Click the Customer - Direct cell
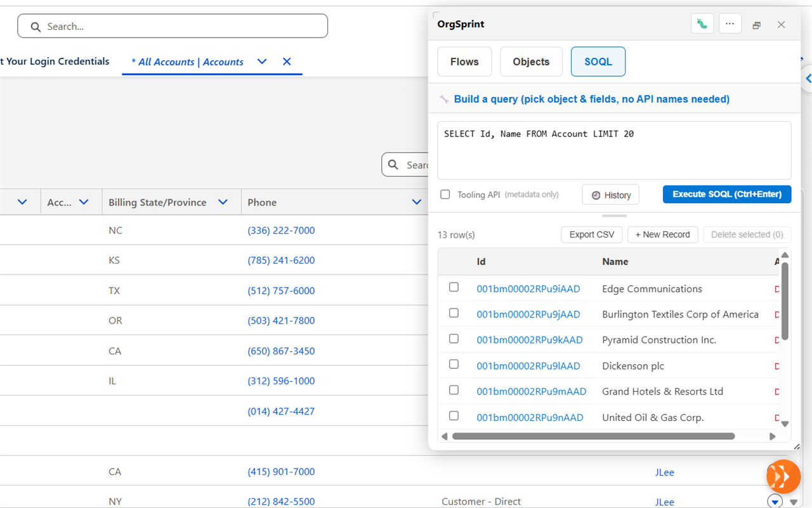Viewport: 812px width, 508px height. (481, 502)
